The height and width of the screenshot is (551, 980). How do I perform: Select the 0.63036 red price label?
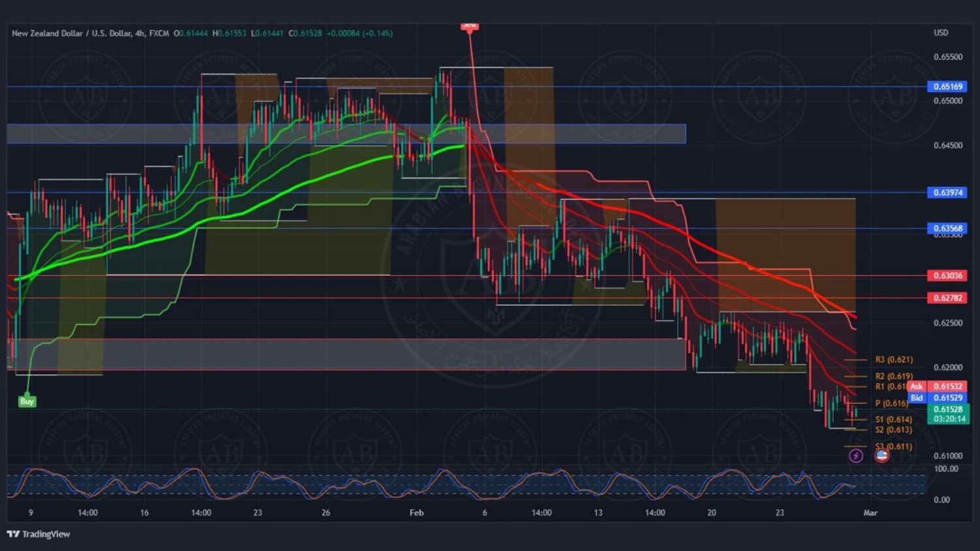click(x=947, y=275)
